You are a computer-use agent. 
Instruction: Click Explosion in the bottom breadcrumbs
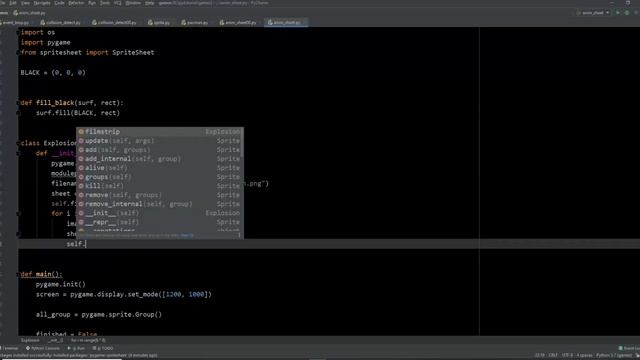30,340
